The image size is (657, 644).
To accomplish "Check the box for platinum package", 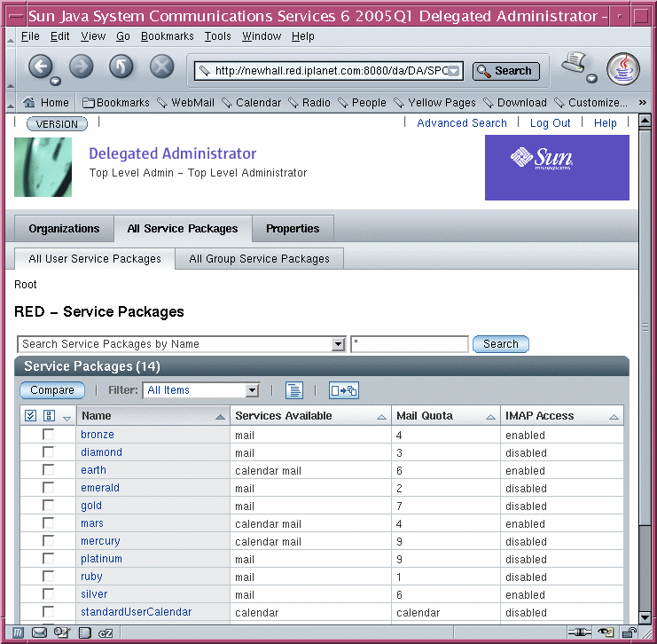I will pos(48,559).
